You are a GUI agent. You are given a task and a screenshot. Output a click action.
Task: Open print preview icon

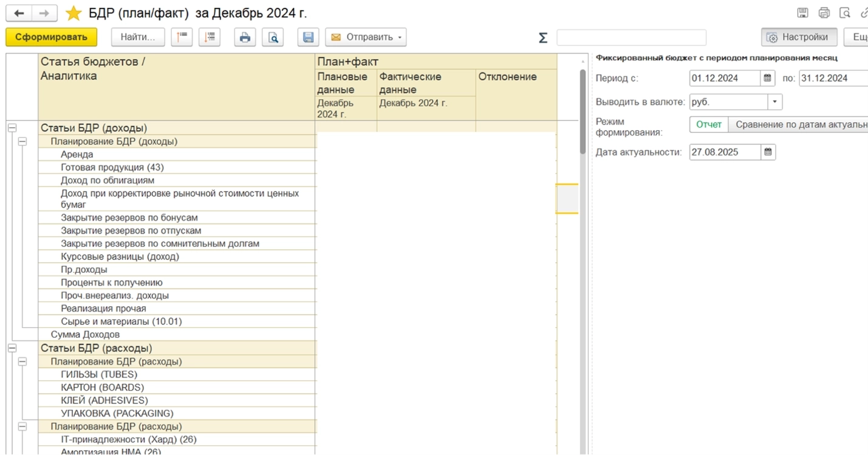tap(273, 37)
